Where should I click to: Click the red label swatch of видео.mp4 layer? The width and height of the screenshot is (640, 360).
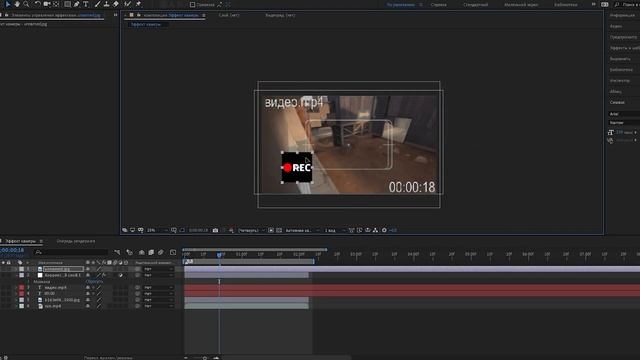[x=22, y=287]
